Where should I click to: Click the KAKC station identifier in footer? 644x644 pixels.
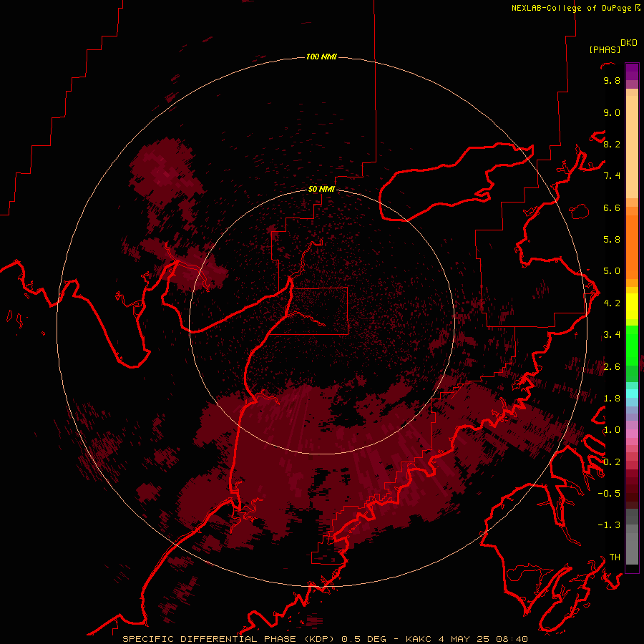pos(418,639)
